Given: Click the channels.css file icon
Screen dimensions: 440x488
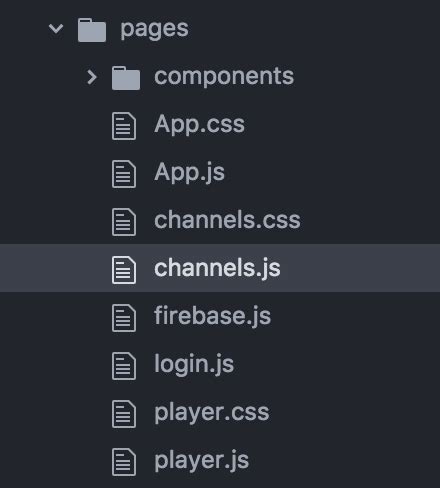Looking at the screenshot, I should [x=124, y=222].
